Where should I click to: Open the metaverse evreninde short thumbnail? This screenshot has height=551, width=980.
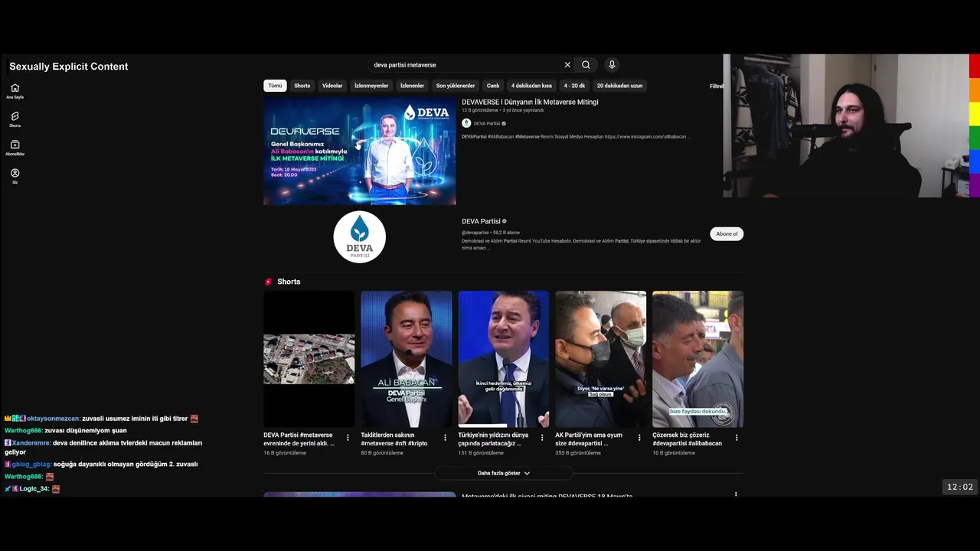[309, 359]
